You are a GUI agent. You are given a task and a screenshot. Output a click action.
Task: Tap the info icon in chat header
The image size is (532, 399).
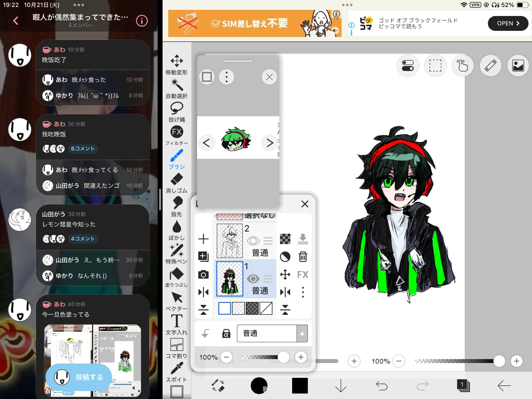click(x=142, y=21)
